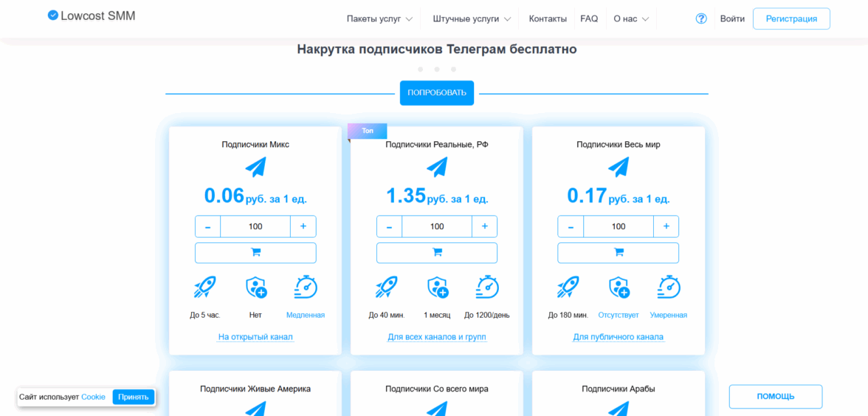
Task: Go to the Контакты page
Action: click(548, 19)
